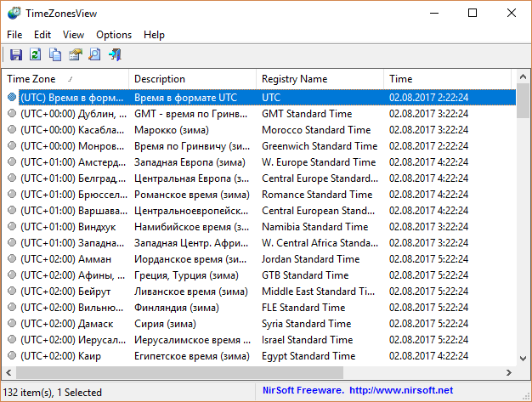
Task: Click the horizontal scrollbar left arrow
Action: [x=8, y=372]
